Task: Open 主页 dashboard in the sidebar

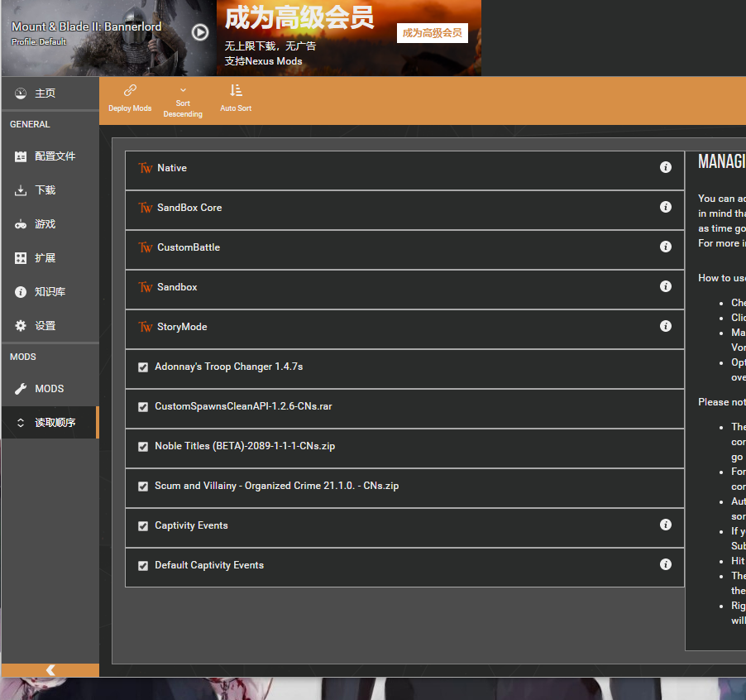Action: coord(50,93)
